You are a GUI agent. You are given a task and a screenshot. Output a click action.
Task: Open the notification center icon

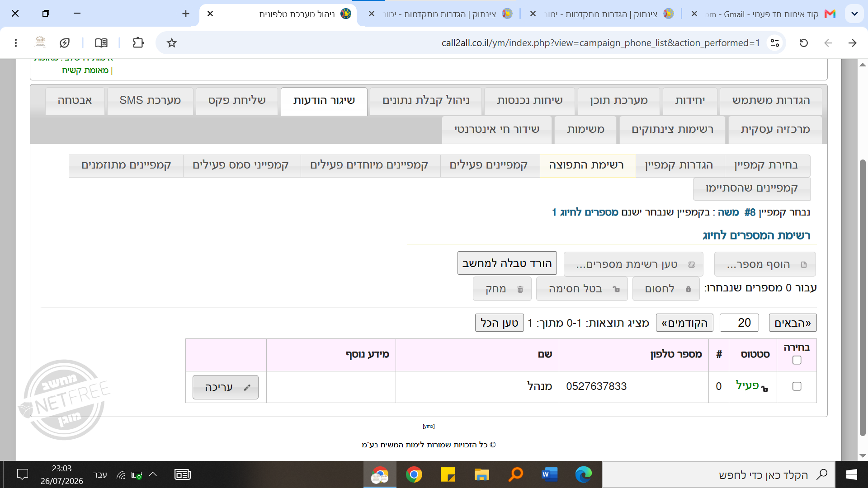coord(22,474)
